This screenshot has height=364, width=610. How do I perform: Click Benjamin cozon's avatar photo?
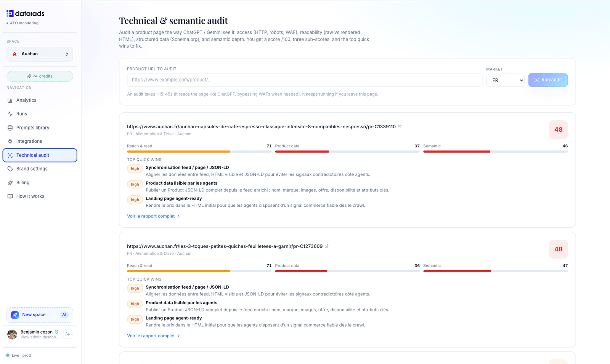(x=12, y=334)
